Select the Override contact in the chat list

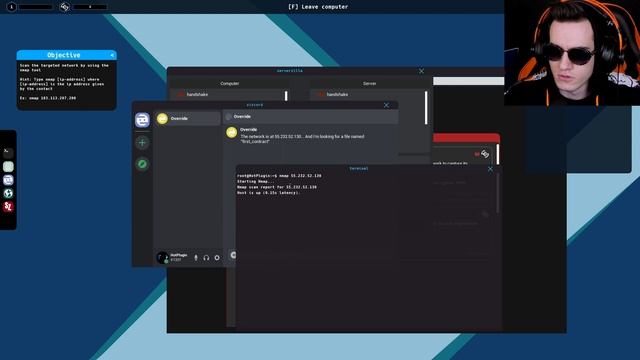point(187,118)
